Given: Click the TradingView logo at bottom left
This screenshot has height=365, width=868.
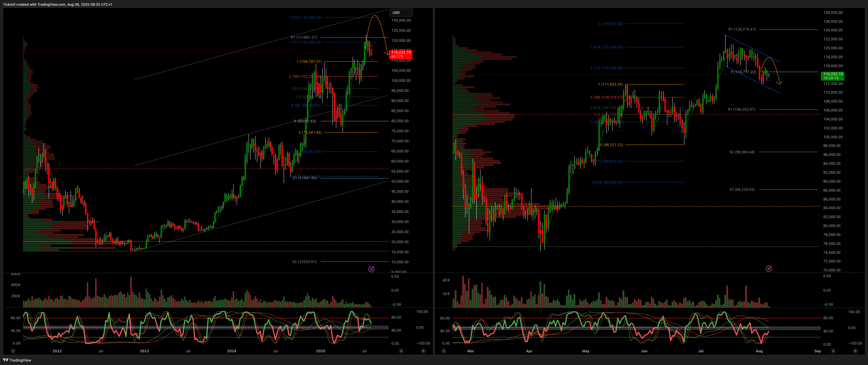Looking at the screenshot, I should click(x=17, y=360).
